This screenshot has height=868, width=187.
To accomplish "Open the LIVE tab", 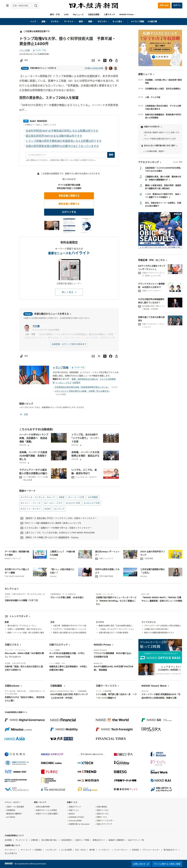I will (66, 14).
